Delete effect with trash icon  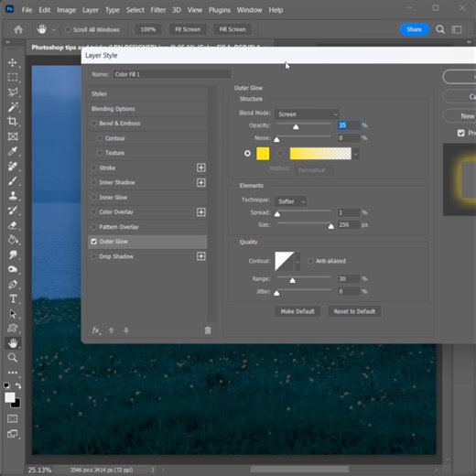click(208, 330)
